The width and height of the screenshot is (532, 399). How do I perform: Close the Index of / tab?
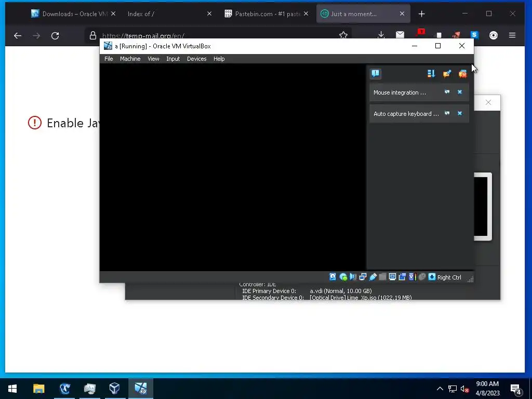pyautogui.click(x=209, y=14)
